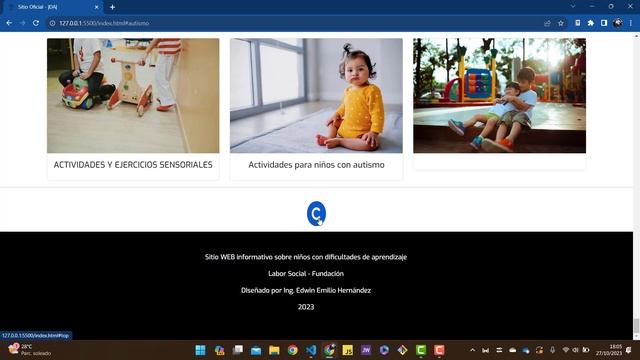Click the page vertical scrollbar thumb
This screenshot has height=360, width=640.
click(x=636, y=326)
